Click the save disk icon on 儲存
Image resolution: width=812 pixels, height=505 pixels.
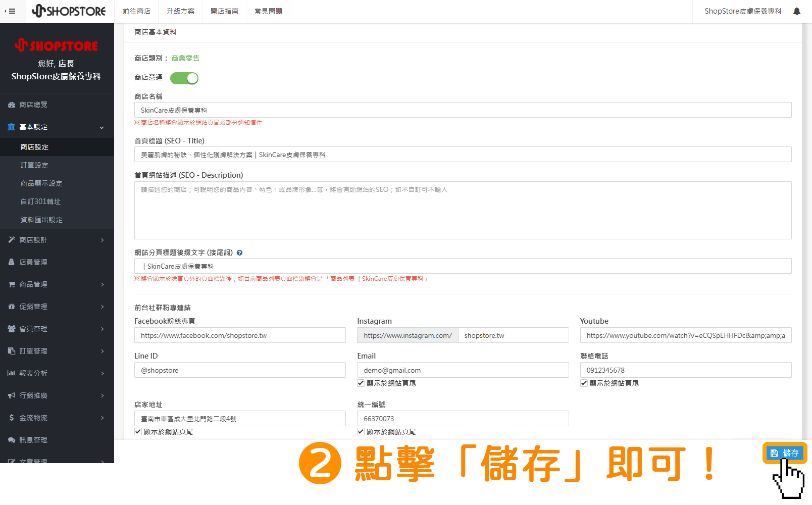774,453
